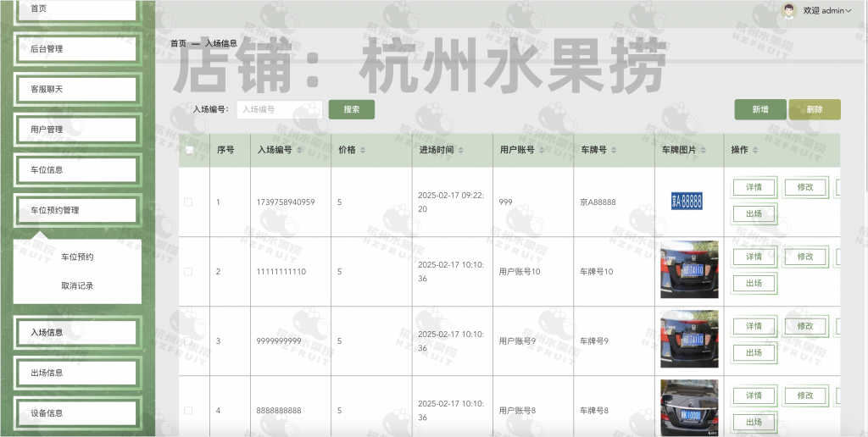
Task: Open the 京A-88888 plate image thumbnail
Action: [x=687, y=201]
